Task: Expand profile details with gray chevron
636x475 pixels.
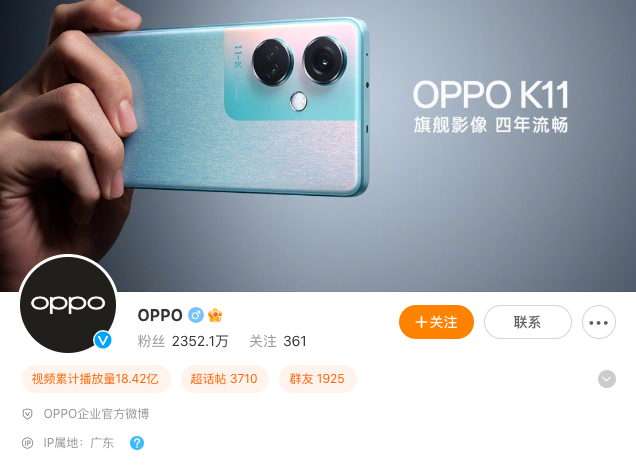Action: click(x=607, y=379)
